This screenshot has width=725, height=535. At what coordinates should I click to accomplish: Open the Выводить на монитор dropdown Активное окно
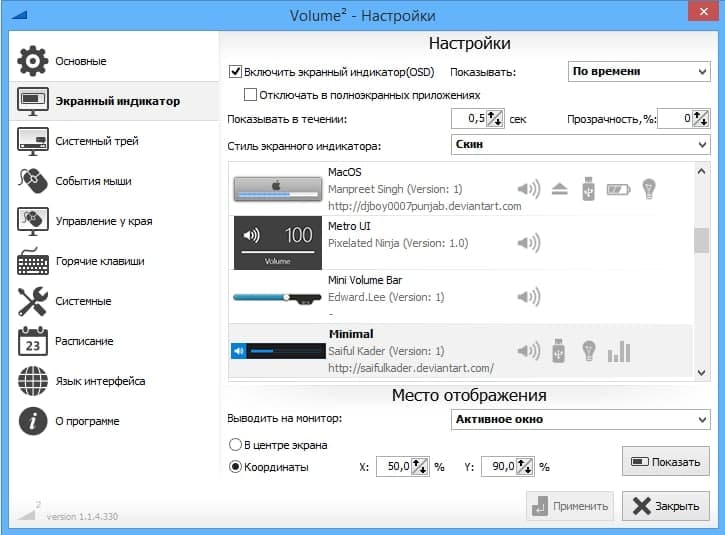[x=581, y=419]
